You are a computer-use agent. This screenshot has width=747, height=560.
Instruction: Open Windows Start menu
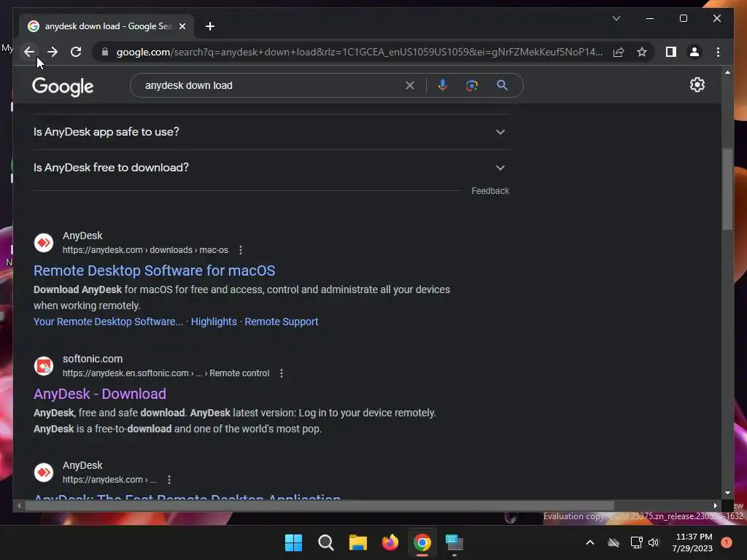click(x=293, y=542)
